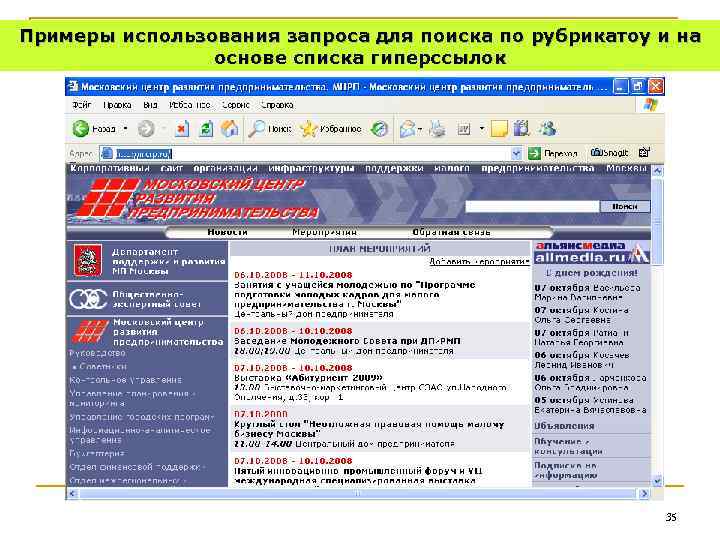This screenshot has width=720, height=540.
Task: Switch to the Мероприятия tab
Action: click(x=325, y=232)
